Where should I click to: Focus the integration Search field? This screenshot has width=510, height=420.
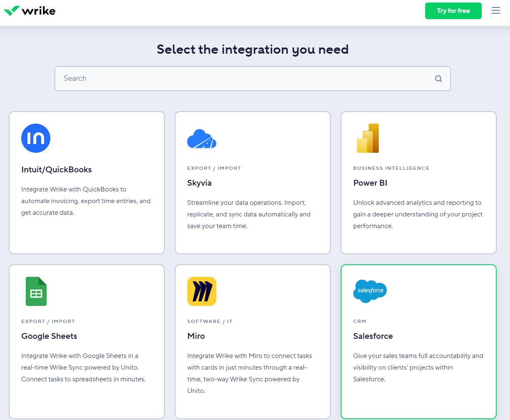[253, 79]
